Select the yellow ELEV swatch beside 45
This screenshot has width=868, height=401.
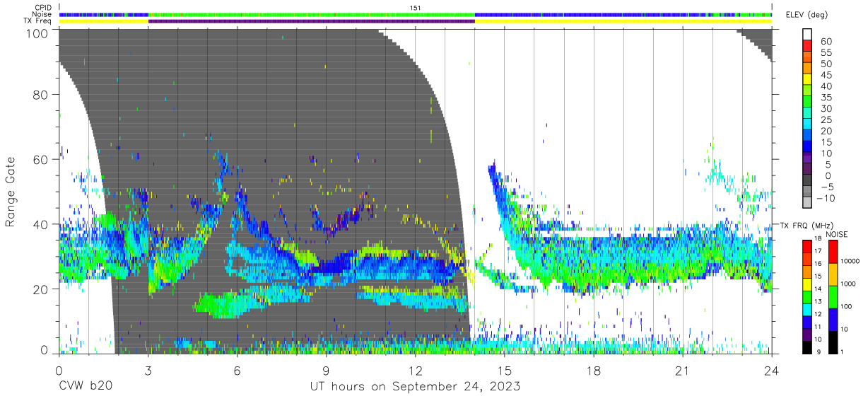(x=807, y=80)
